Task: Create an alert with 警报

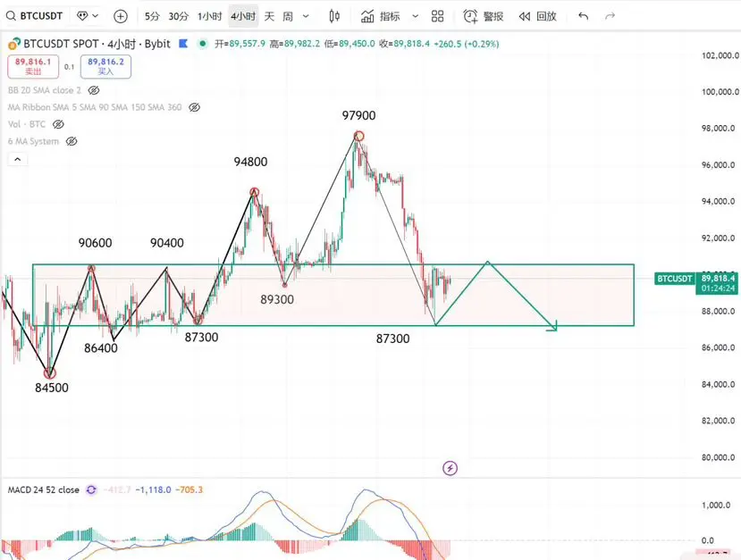Action: point(483,17)
